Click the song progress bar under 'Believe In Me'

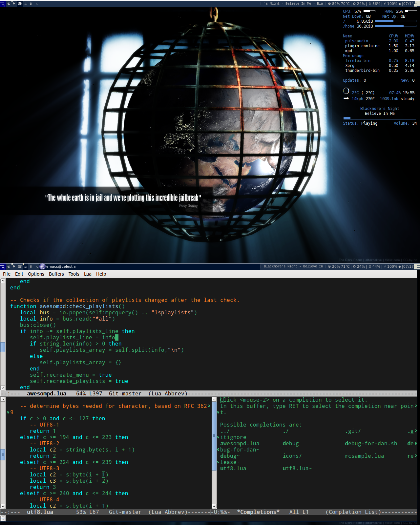pos(380,118)
